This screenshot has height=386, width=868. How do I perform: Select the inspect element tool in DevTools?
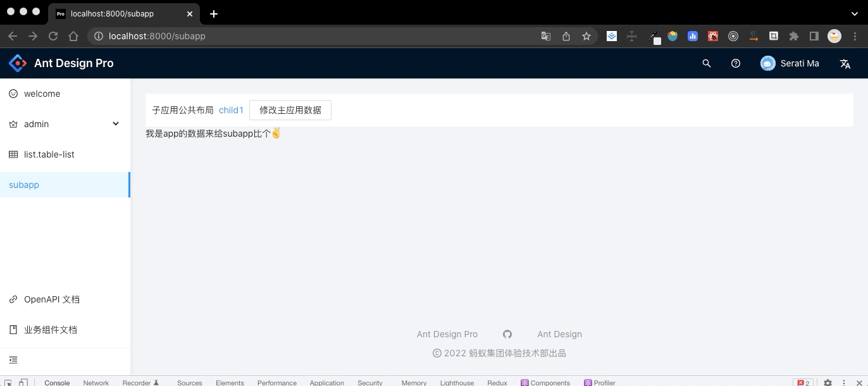pos(8,382)
